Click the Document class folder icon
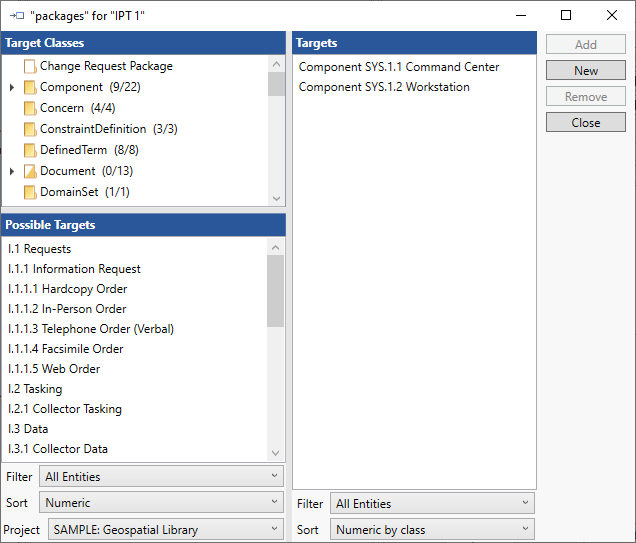 (30, 171)
